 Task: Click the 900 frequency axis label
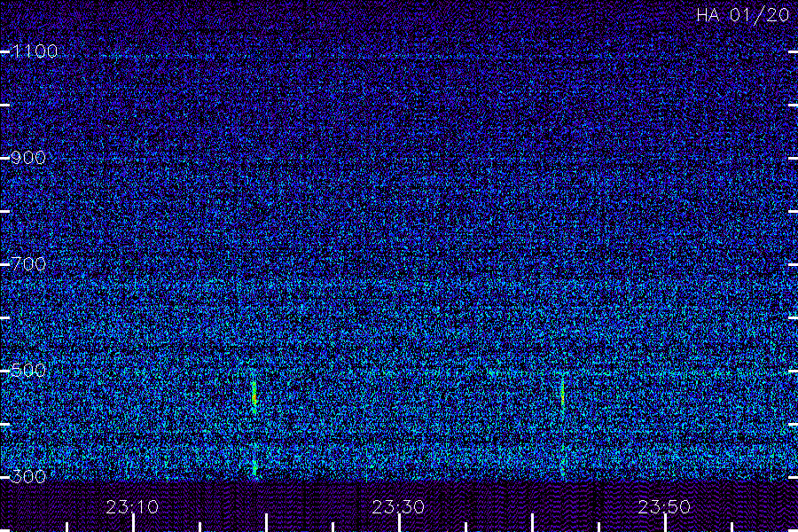(x=28, y=157)
